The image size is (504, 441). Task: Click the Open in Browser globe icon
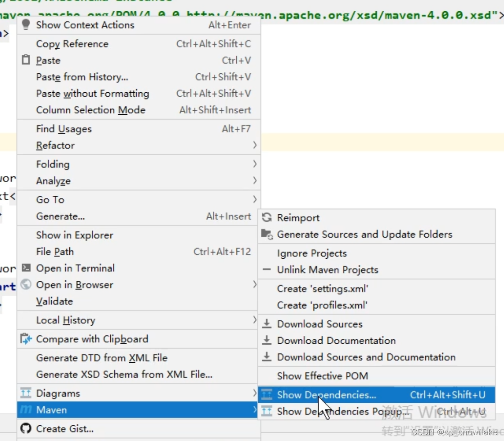pyautogui.click(x=26, y=284)
